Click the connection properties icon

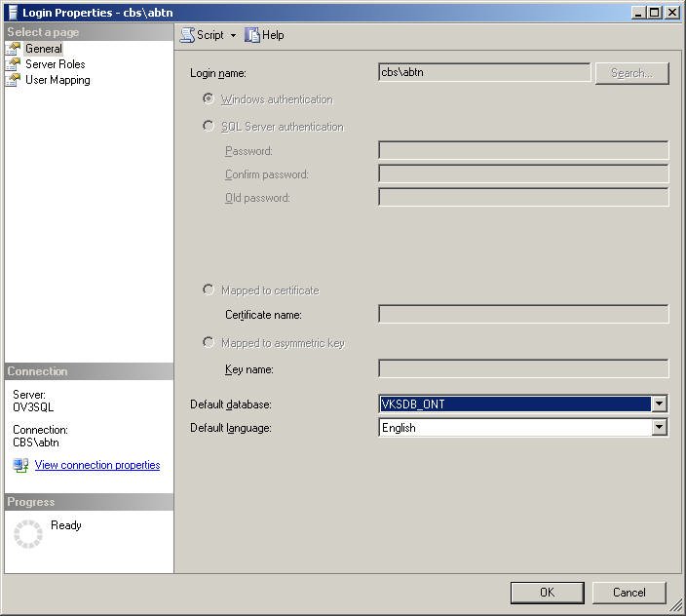[x=20, y=466]
